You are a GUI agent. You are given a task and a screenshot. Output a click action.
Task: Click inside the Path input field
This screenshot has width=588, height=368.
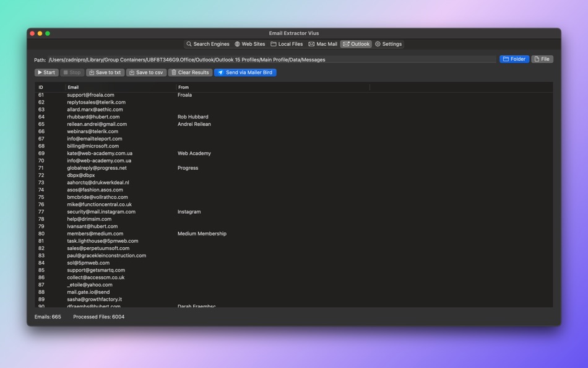248,59
